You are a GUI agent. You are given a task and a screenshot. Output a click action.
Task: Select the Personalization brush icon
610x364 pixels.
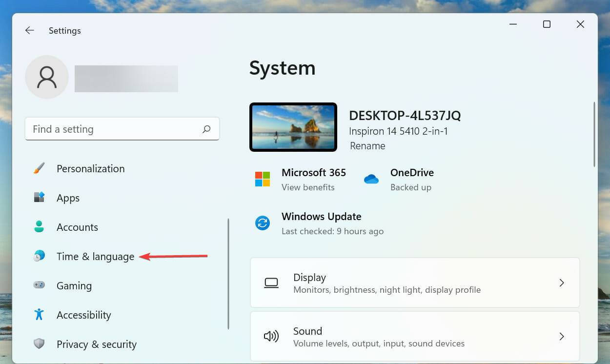tap(39, 168)
